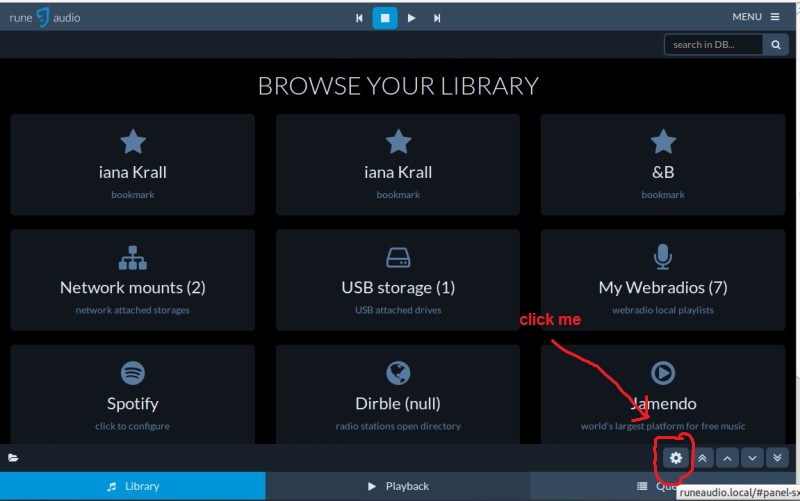Open the MENU hamburger menu
The image size is (800, 501).
[x=756, y=17]
